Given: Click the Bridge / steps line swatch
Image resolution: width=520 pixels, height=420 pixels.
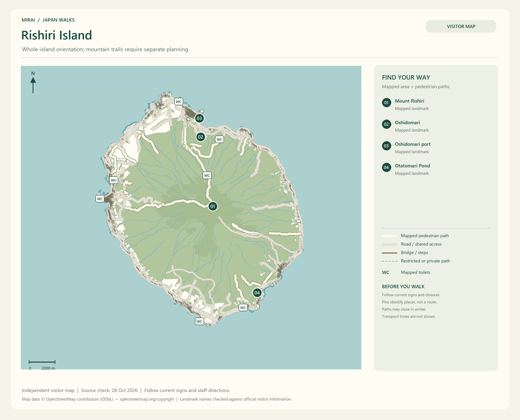Looking at the screenshot, I should [x=390, y=253].
